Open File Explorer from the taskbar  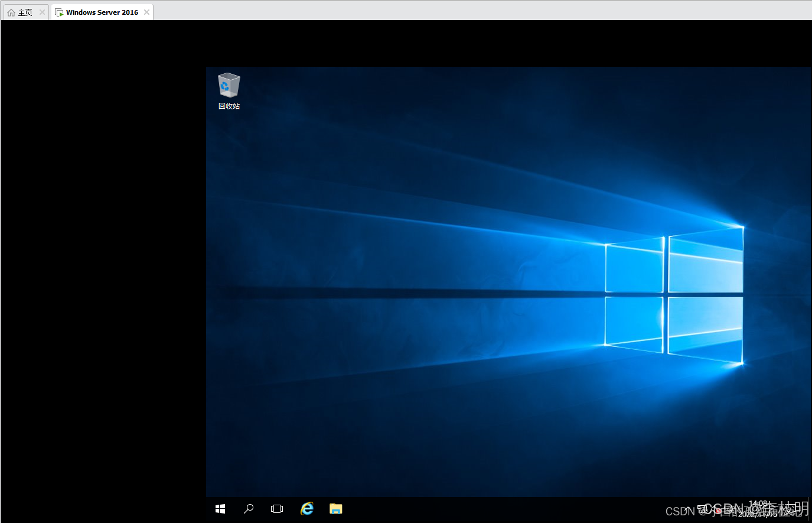pyautogui.click(x=335, y=509)
